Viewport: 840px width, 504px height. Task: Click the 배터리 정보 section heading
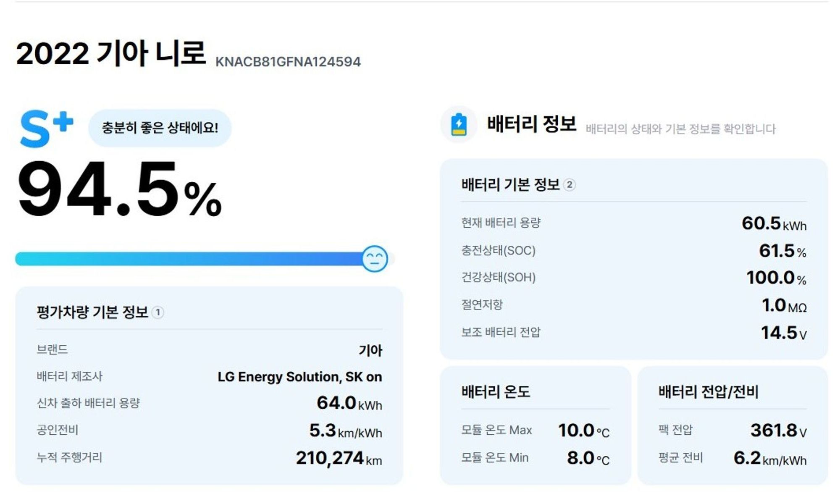531,124
